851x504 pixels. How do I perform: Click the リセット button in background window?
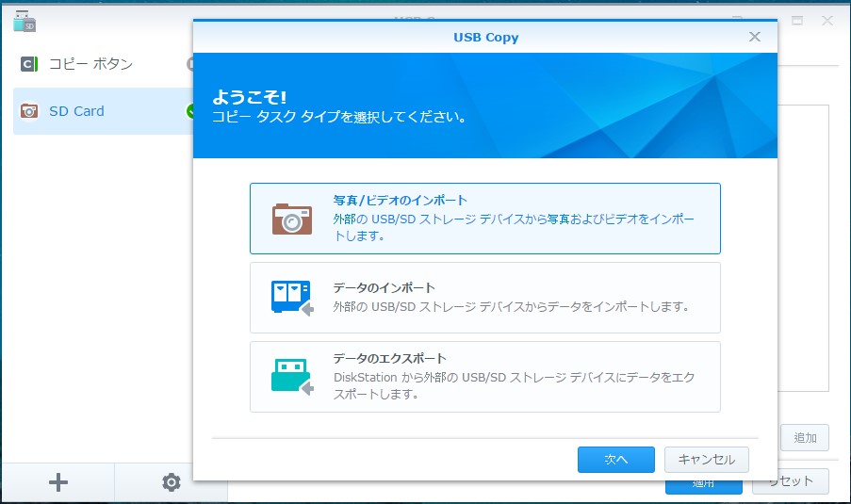click(791, 481)
